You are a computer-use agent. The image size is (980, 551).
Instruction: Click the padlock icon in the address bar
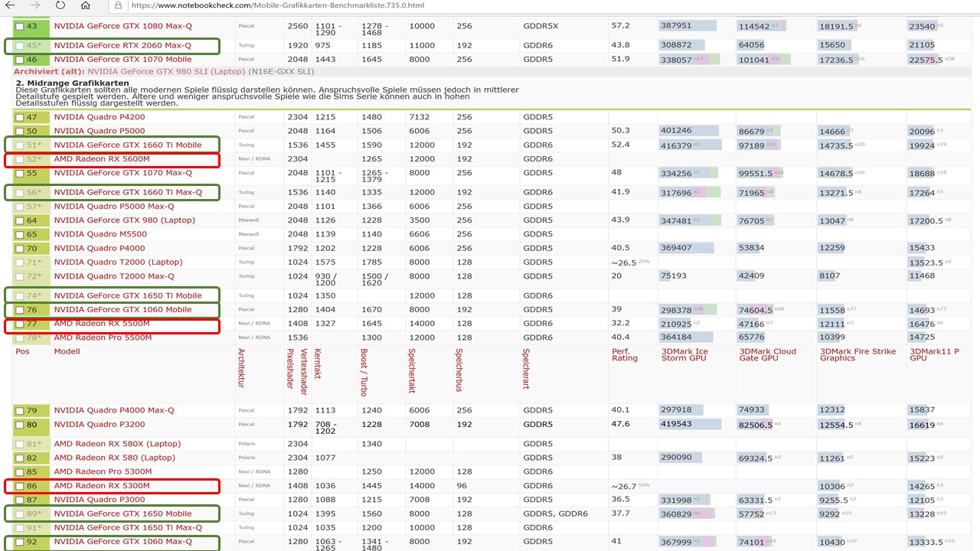tap(117, 5)
